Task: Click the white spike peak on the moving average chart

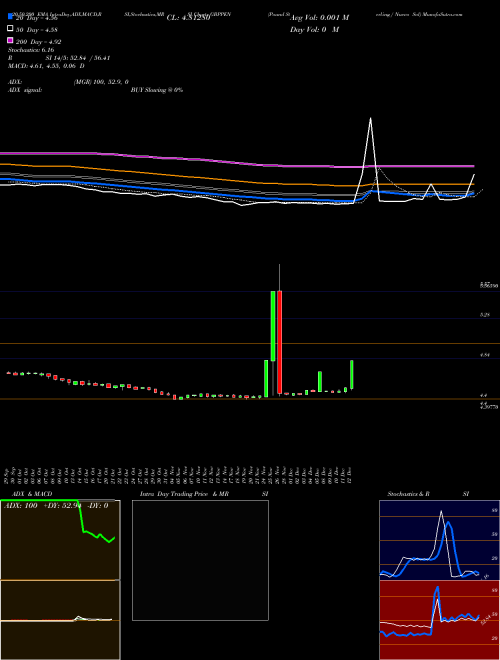Action: [x=370, y=119]
